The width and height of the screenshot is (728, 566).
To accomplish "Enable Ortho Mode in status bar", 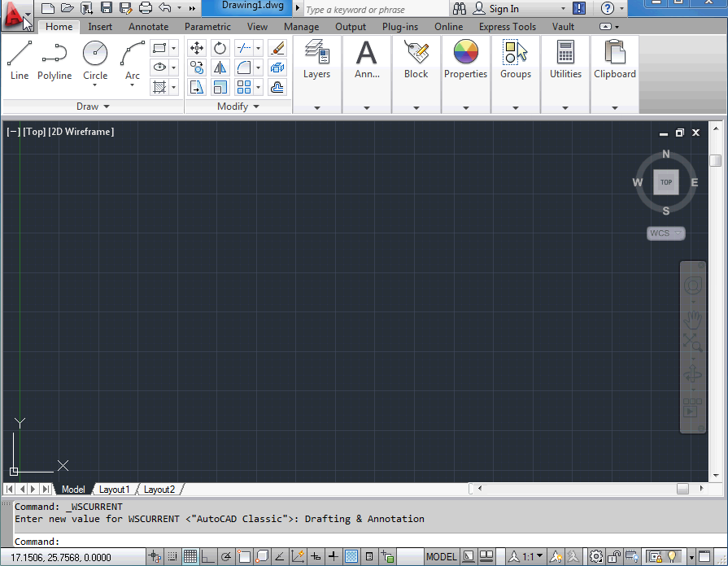I will click(x=207, y=556).
